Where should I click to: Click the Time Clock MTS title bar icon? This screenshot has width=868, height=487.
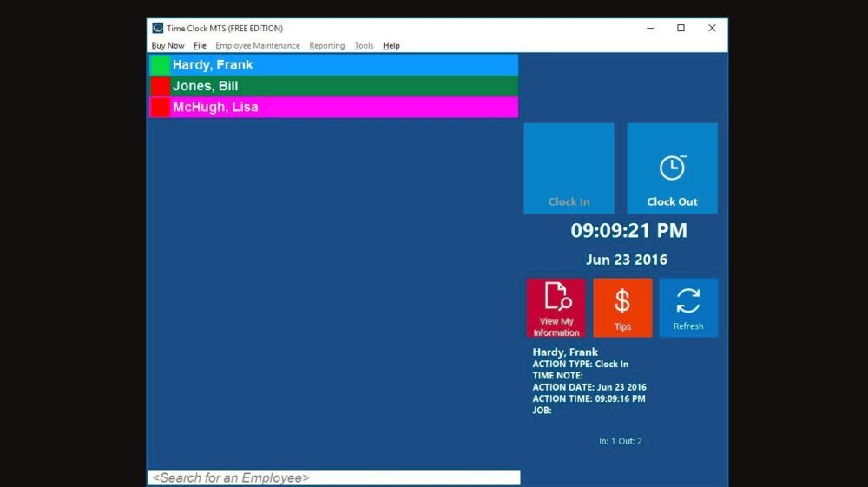157,28
